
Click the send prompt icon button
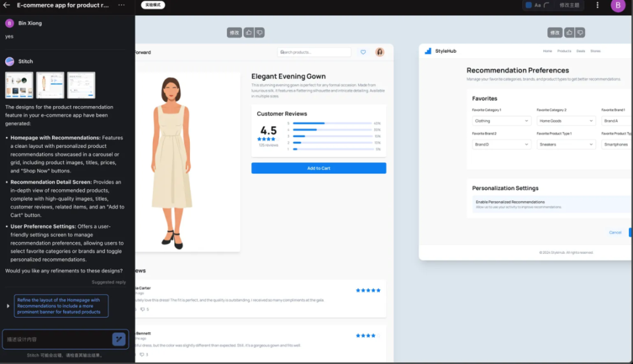[119, 339]
